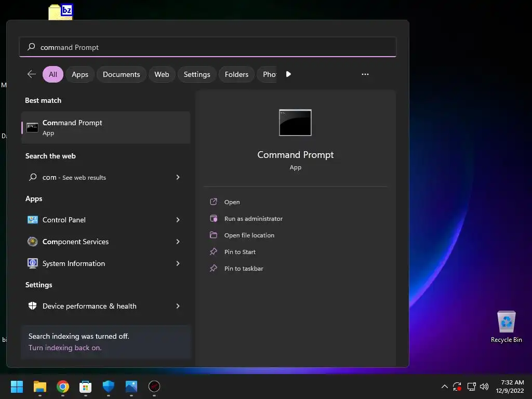Screen dimensions: 532x399
Task: Click inside the search text box
Action: [208, 47]
